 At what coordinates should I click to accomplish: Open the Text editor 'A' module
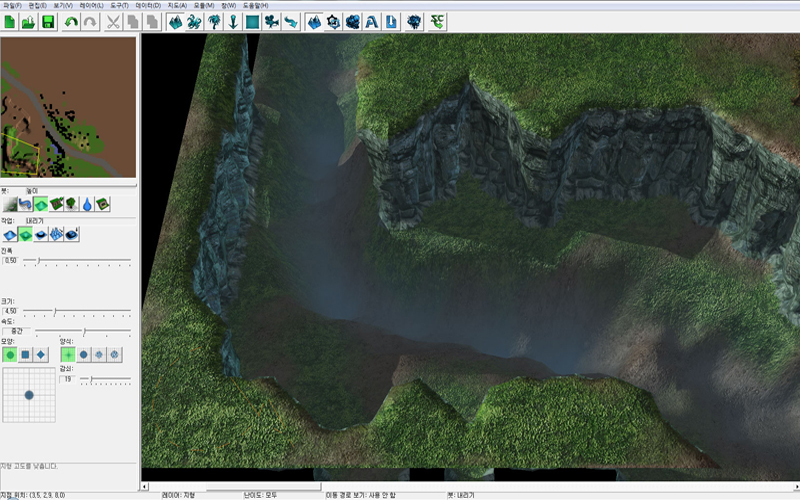pyautogui.click(x=372, y=22)
